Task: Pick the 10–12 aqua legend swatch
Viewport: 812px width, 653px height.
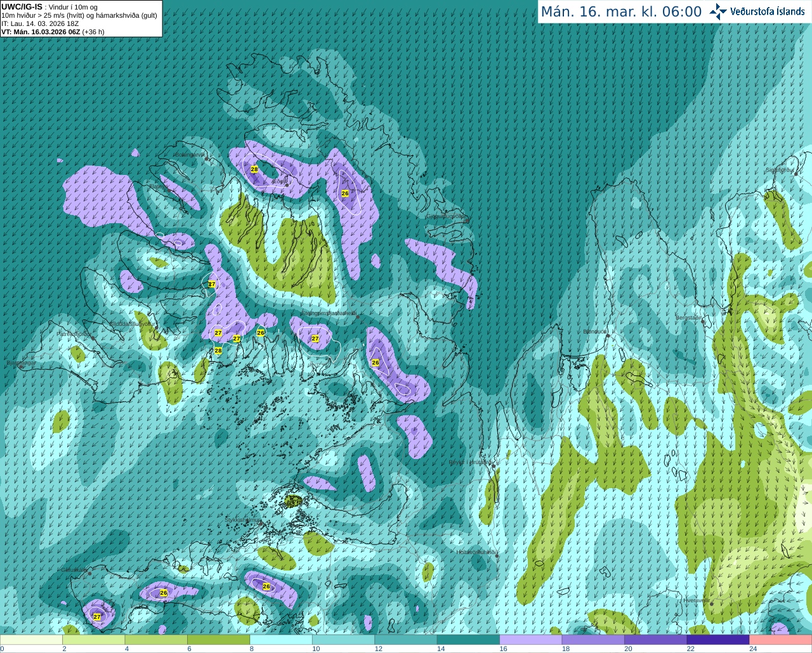Action: point(344,640)
